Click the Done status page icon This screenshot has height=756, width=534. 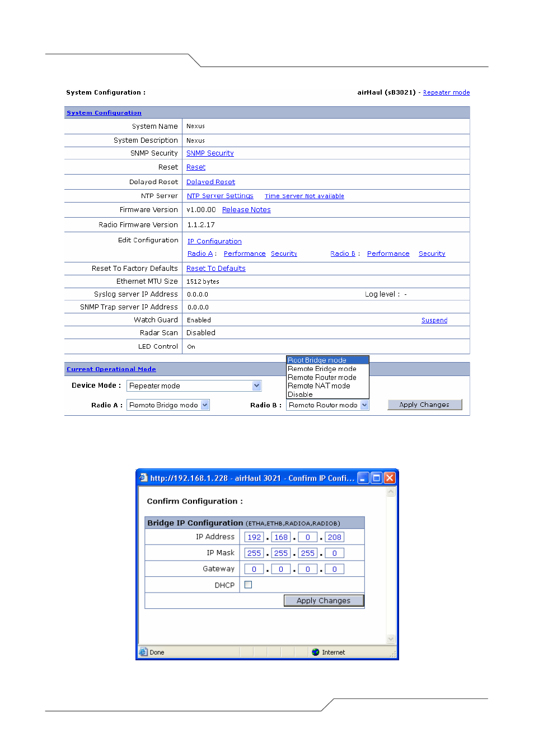(x=143, y=652)
